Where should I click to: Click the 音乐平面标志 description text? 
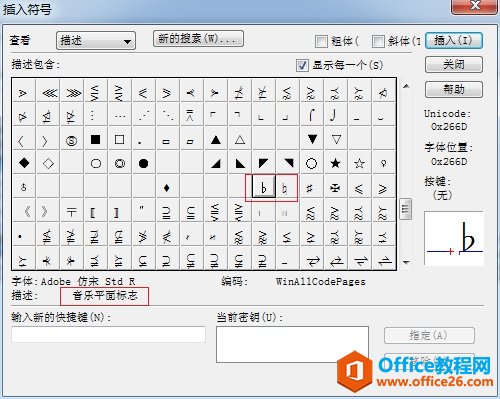pyautogui.click(x=105, y=296)
